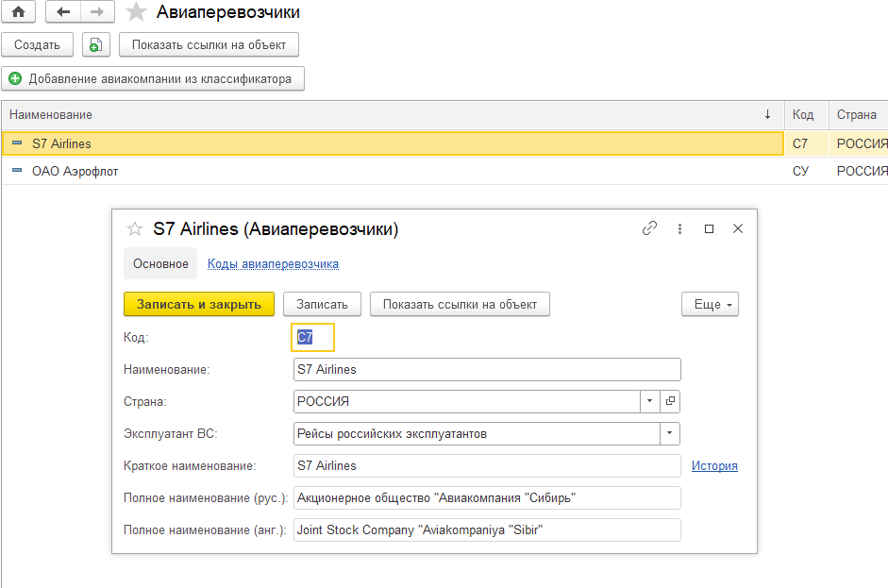Click toolbar button Показать ссылки на объект in list

[209, 44]
